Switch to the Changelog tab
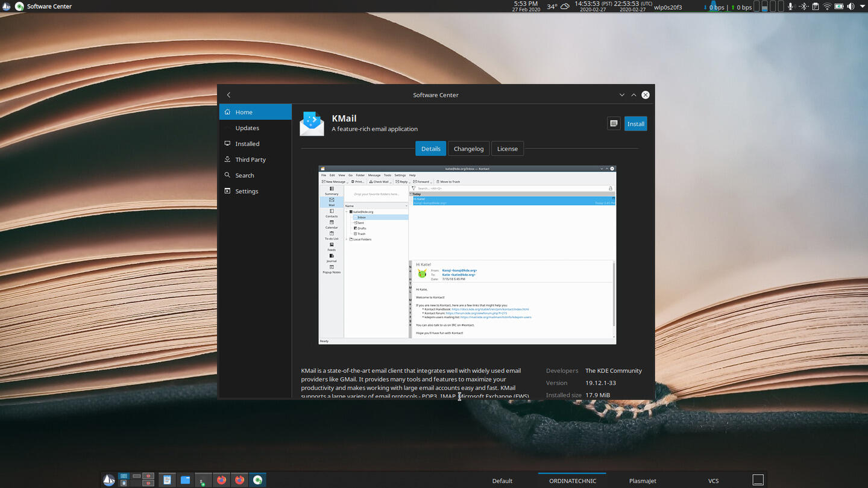The height and width of the screenshot is (488, 868). pos(468,149)
